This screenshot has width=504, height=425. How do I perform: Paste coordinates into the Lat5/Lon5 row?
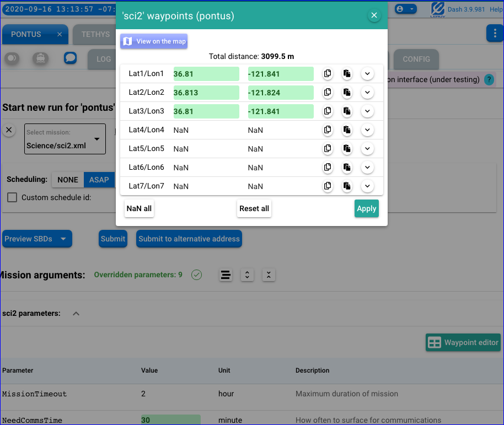[x=347, y=149]
